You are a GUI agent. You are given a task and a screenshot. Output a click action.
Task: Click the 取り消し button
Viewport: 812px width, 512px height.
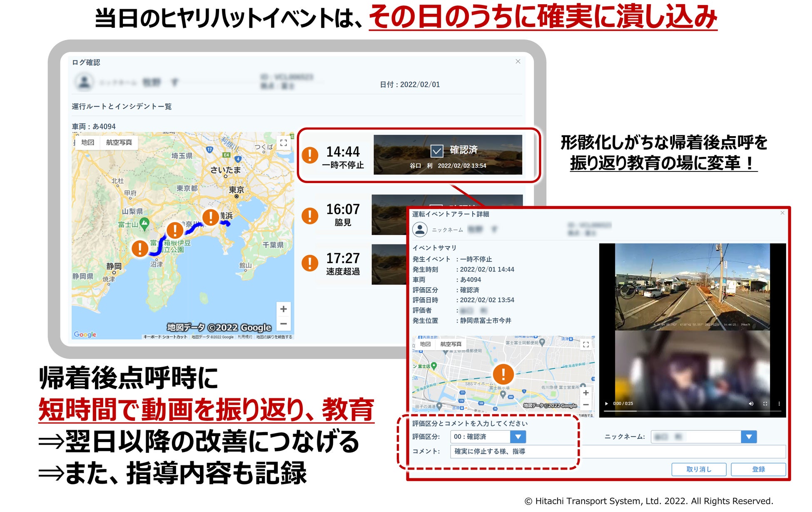(x=699, y=469)
